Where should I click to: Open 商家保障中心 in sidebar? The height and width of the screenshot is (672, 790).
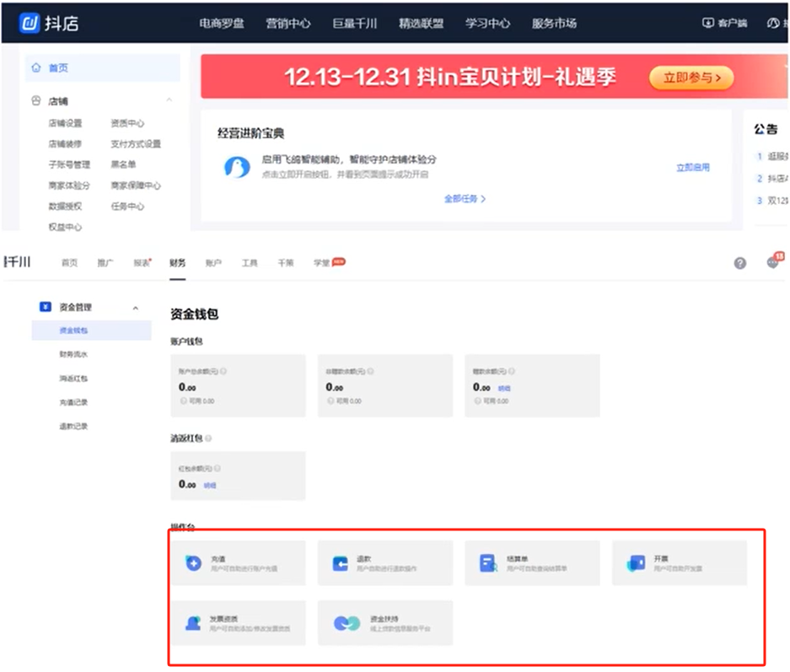tap(136, 185)
